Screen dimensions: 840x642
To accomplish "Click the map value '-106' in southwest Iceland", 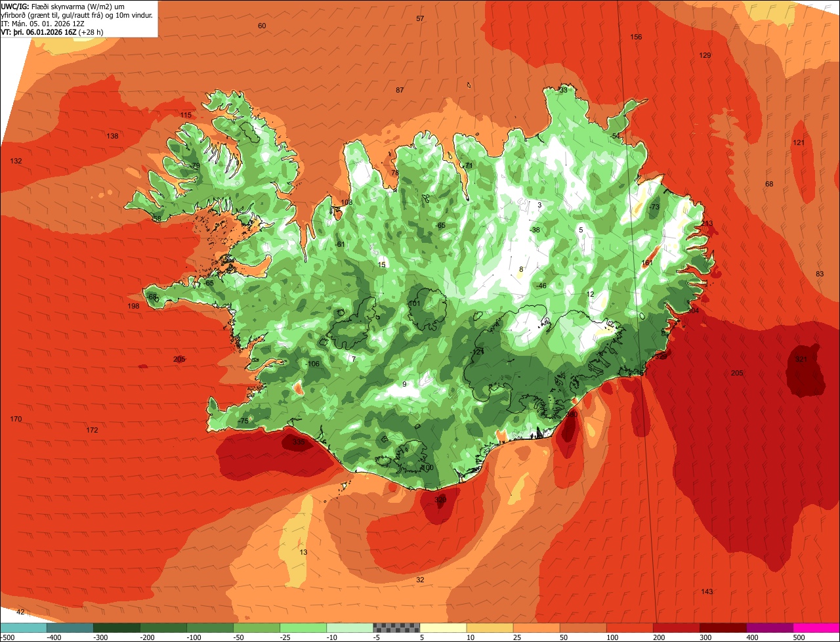I will [313, 364].
